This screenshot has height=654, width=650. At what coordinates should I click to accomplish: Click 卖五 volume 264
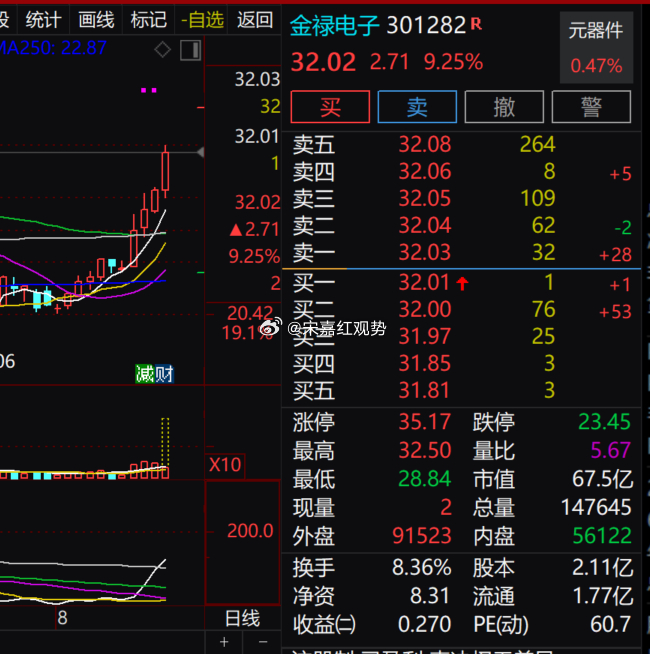(537, 144)
